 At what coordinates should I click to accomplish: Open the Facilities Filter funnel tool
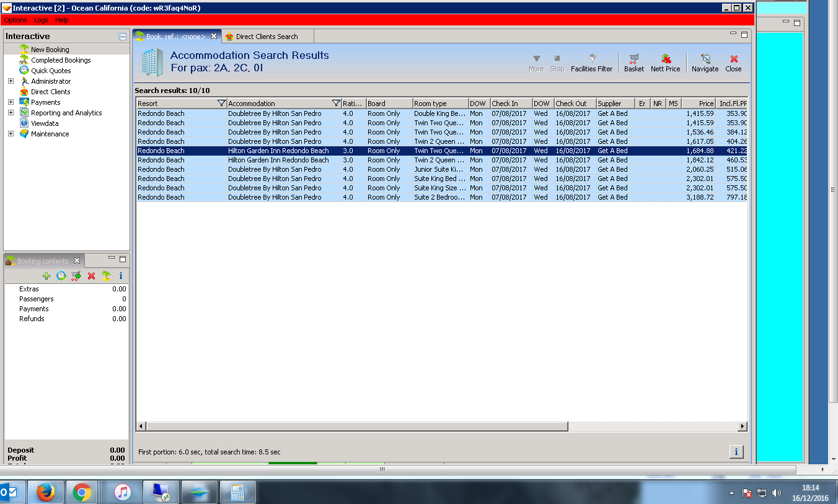tap(591, 63)
